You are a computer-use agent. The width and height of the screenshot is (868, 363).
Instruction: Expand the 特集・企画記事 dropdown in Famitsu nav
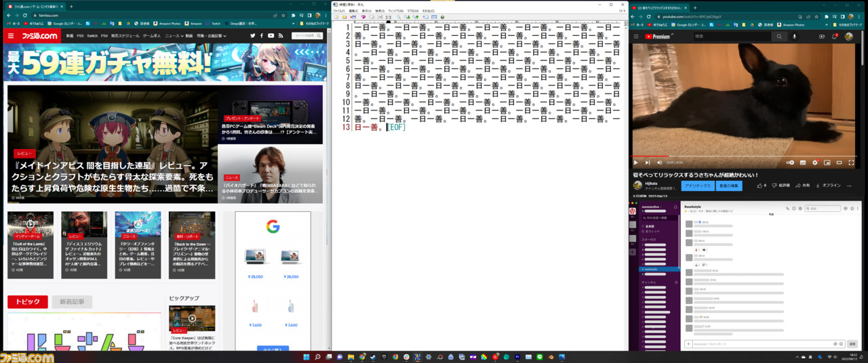pos(211,35)
